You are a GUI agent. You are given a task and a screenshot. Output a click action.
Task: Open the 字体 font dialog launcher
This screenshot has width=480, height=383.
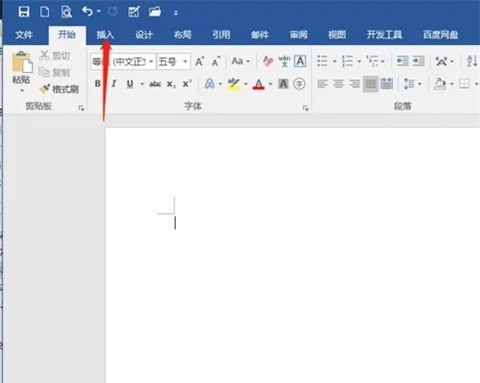point(305,108)
